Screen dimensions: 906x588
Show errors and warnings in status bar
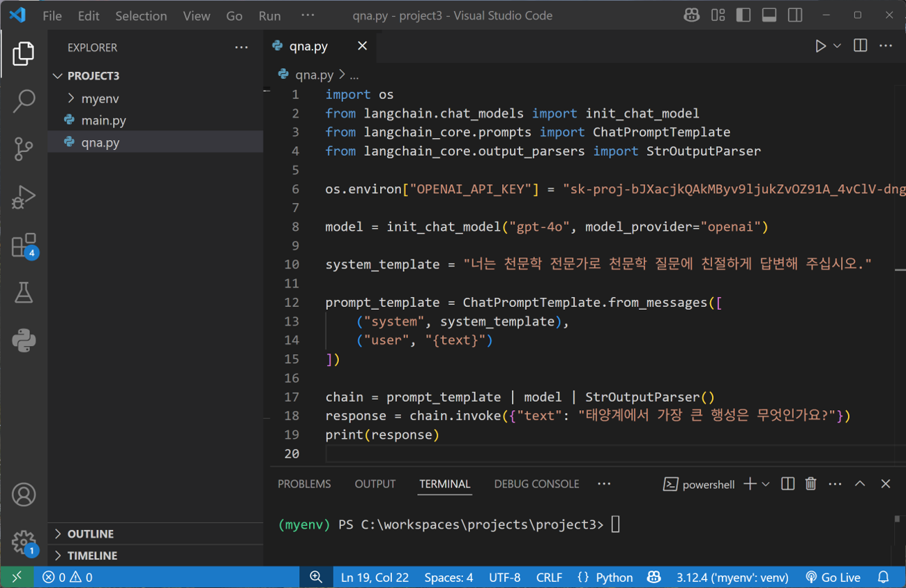click(67, 577)
